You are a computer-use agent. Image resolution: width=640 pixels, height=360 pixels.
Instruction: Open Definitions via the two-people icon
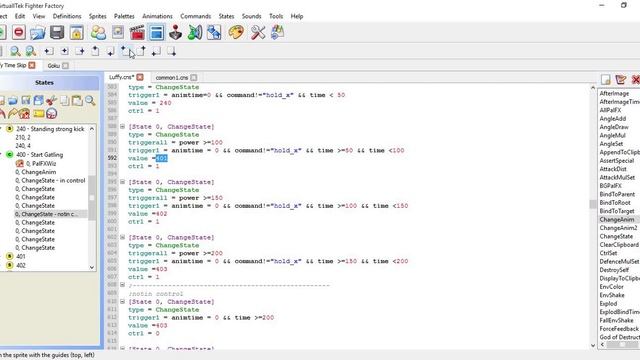click(x=98, y=33)
